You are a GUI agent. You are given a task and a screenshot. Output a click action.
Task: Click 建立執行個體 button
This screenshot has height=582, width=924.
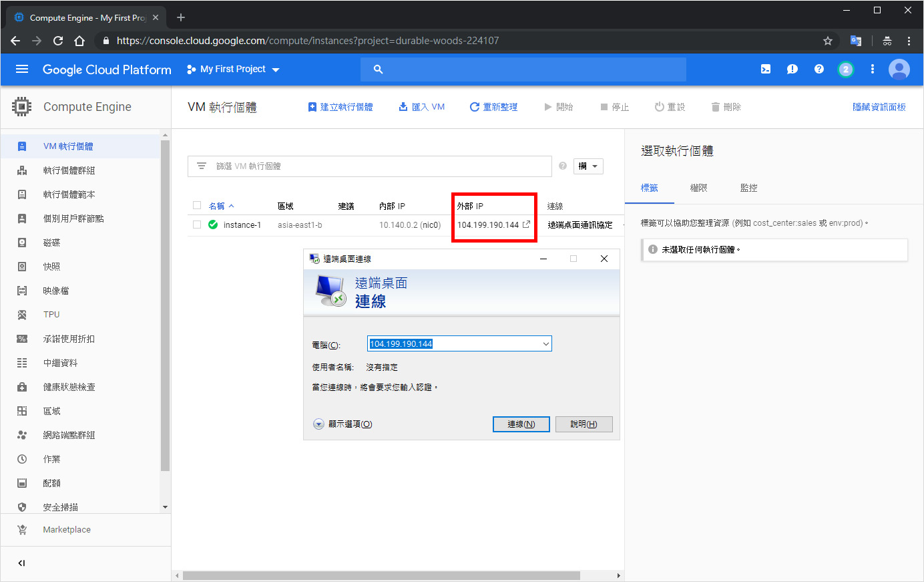coord(340,107)
